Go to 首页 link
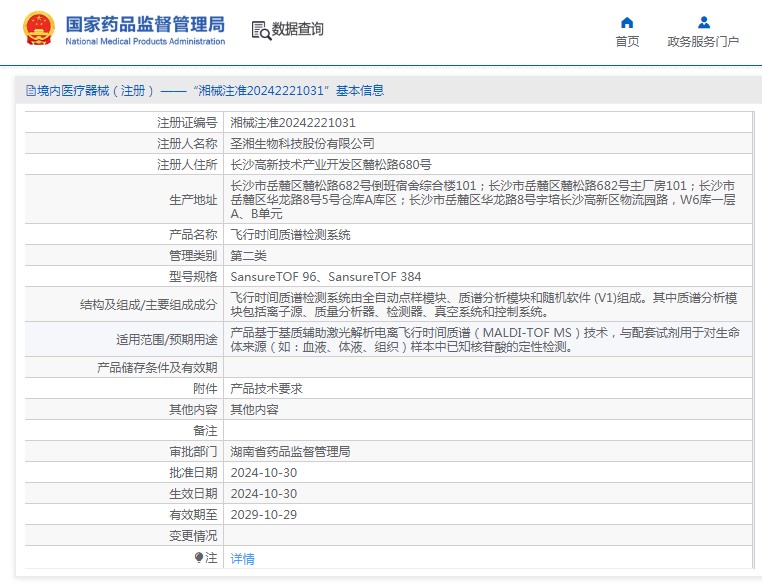The height and width of the screenshot is (584, 762). pyautogui.click(x=627, y=42)
